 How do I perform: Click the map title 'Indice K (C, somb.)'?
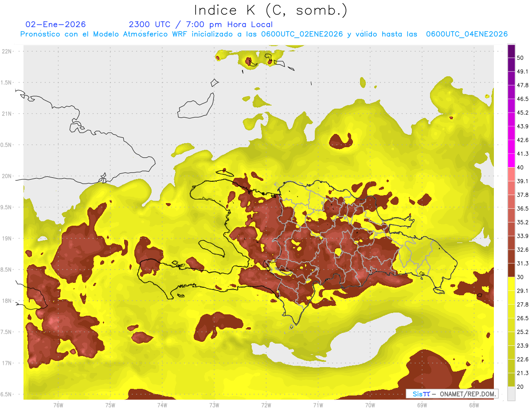click(270, 11)
